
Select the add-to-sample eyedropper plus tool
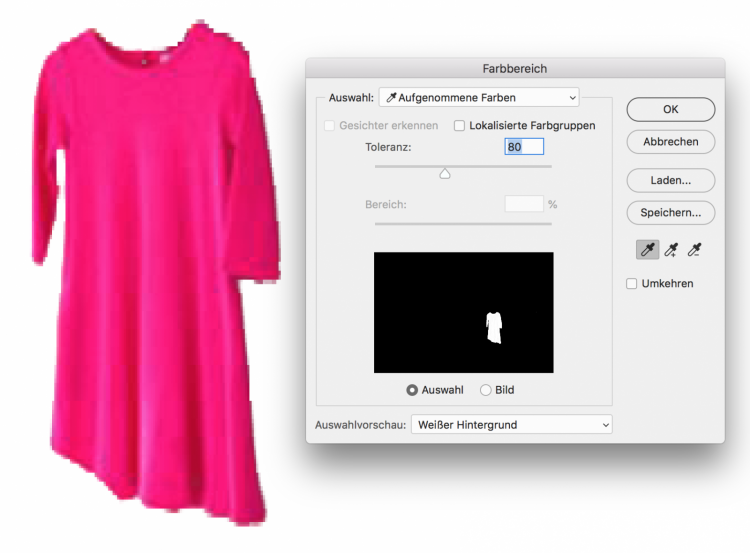pyautogui.click(x=671, y=249)
